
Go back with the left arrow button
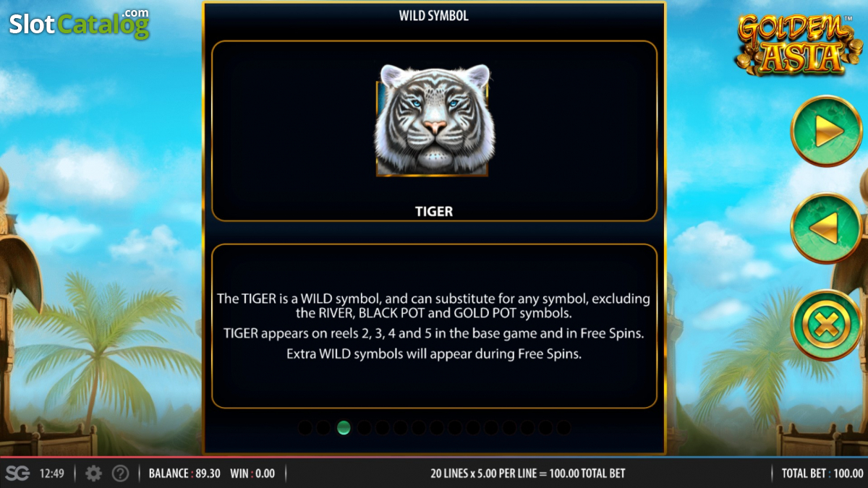[x=826, y=228]
